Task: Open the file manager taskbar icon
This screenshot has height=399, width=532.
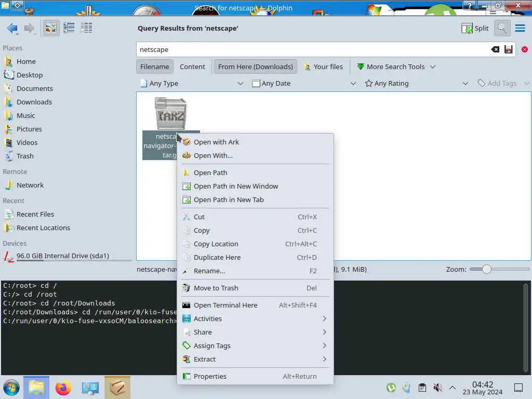Action: [x=36, y=388]
